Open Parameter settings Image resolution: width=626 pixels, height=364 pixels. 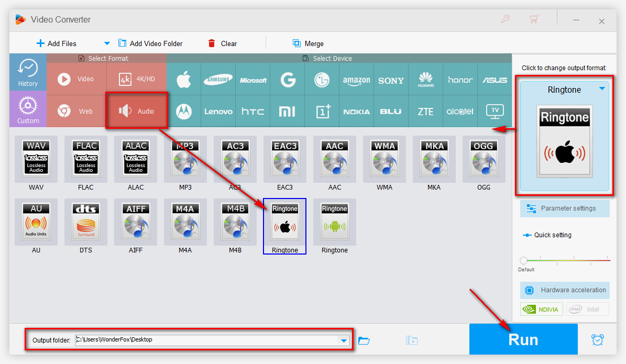pyautogui.click(x=565, y=208)
